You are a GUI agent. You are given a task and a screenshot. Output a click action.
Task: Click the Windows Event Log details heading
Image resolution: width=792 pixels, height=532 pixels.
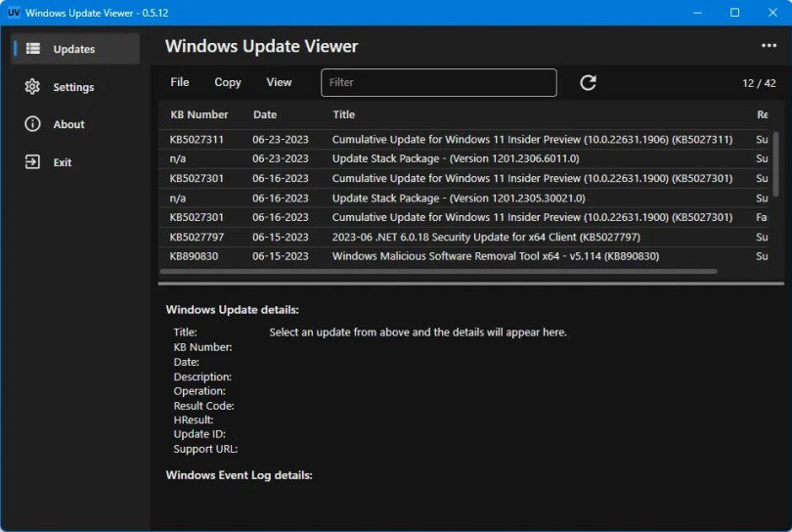click(x=239, y=475)
